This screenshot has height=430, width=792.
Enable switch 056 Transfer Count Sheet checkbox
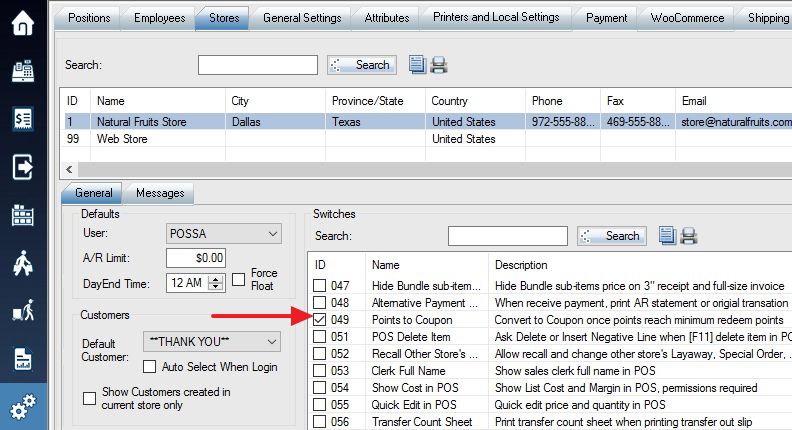click(319, 421)
